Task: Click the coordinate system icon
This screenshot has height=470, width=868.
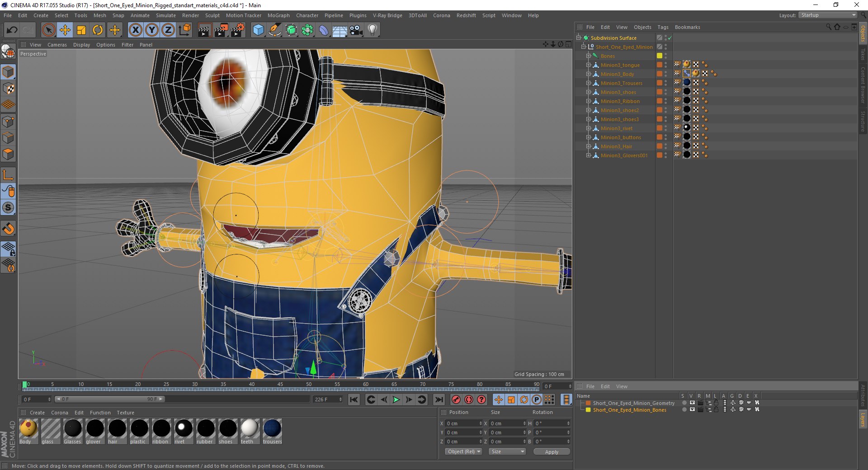Action: 185,30
